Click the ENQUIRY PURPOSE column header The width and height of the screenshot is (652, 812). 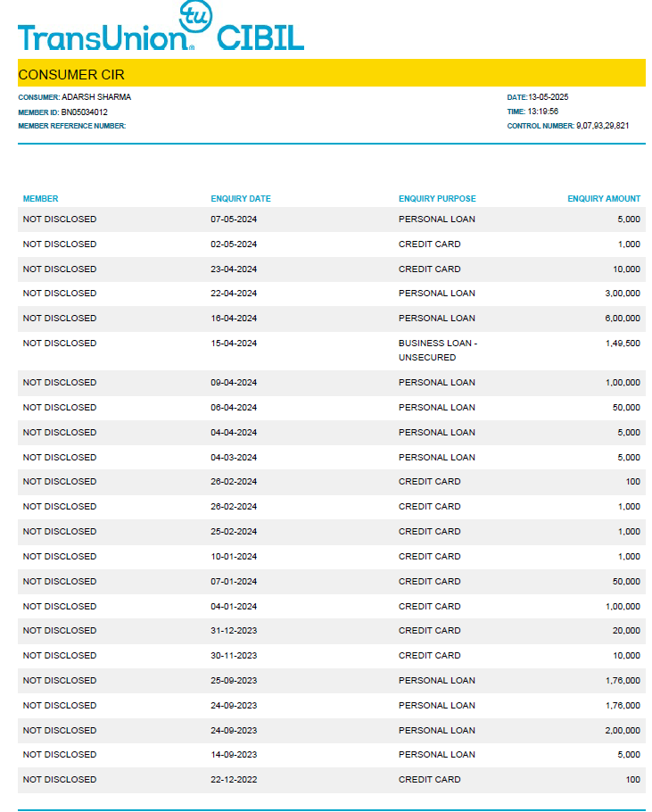pos(437,199)
